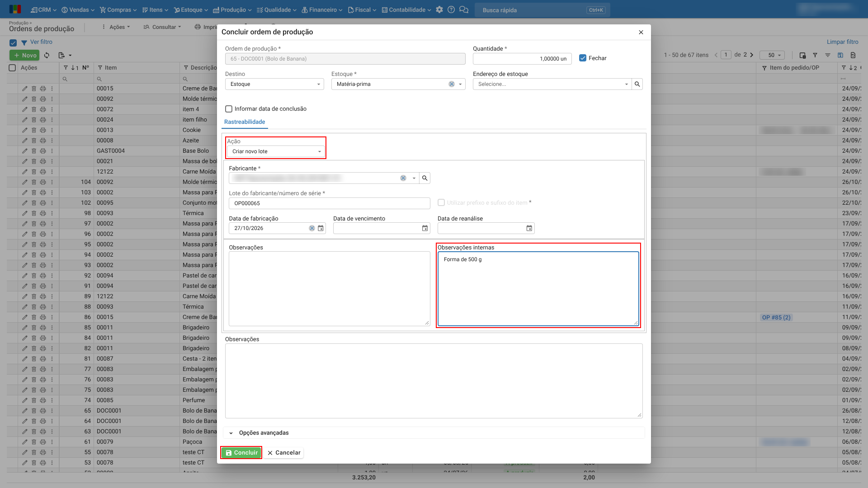Select the Rastreabilidade tab
The height and width of the screenshot is (488, 868).
[245, 122]
